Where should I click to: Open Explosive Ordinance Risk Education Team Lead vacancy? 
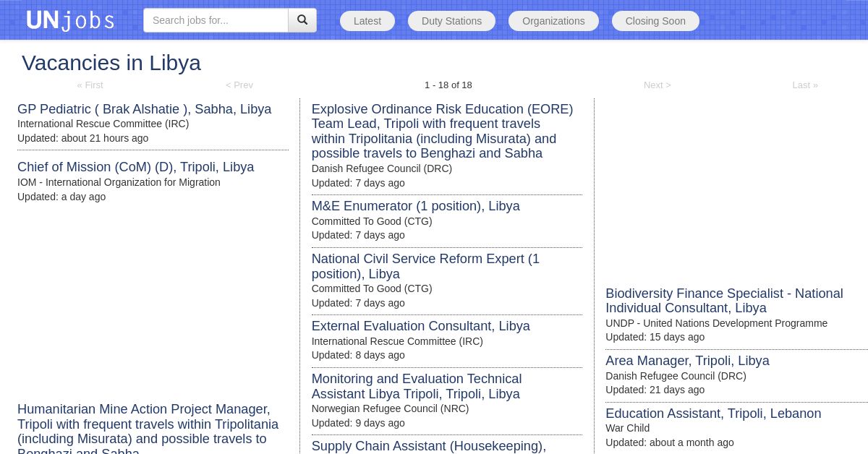click(x=443, y=132)
